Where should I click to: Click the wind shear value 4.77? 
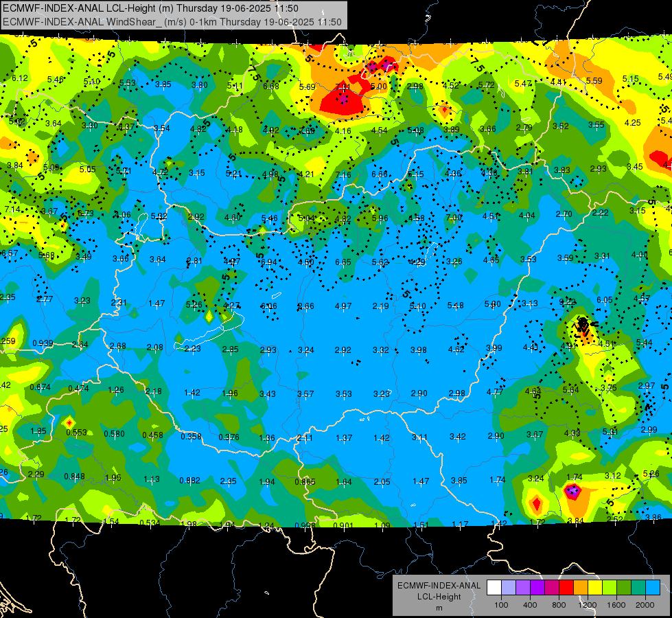[x=495, y=391]
